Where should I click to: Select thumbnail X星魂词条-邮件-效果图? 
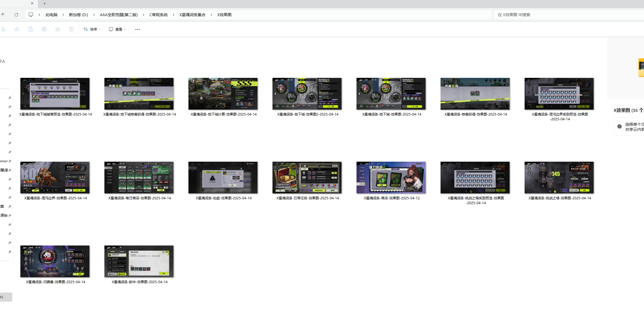pos(139,261)
